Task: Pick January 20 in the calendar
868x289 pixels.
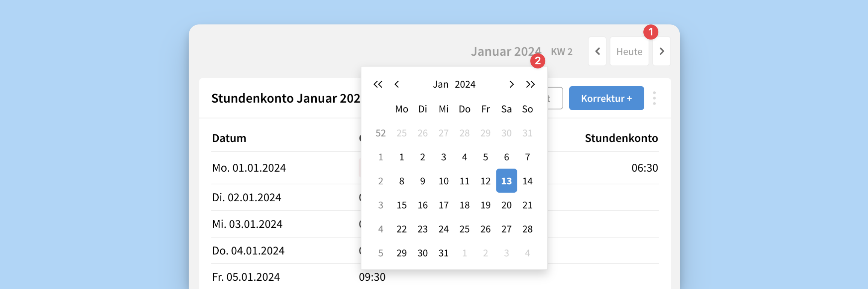Action: [506, 205]
